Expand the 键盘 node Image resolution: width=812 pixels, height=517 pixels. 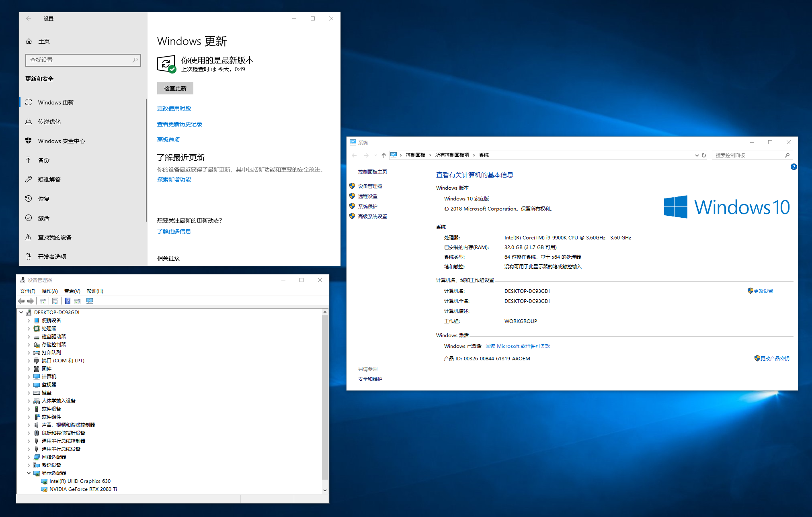point(29,393)
